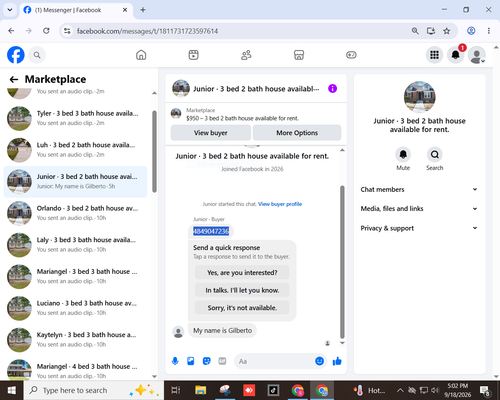This screenshot has width=500, height=400.
Task: Open the Chrome profile icon
Action: (x=471, y=31)
